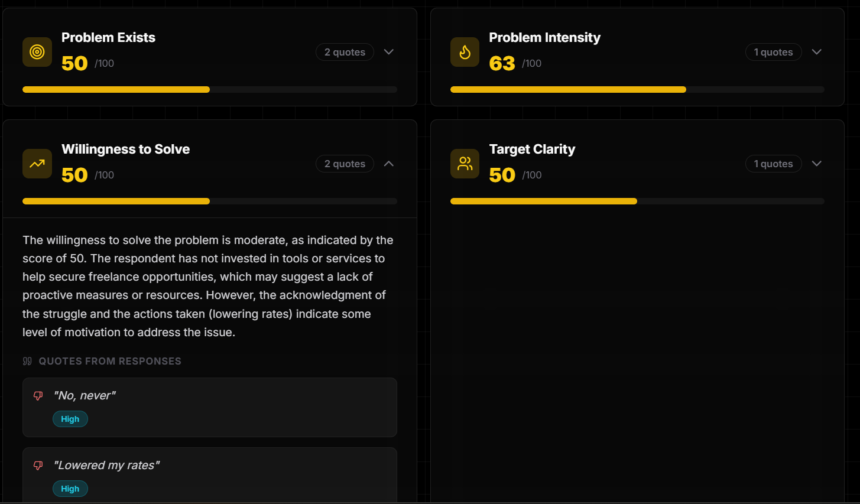Click the flame icon beside Problem Intensity
Image resolution: width=860 pixels, height=504 pixels.
click(465, 52)
